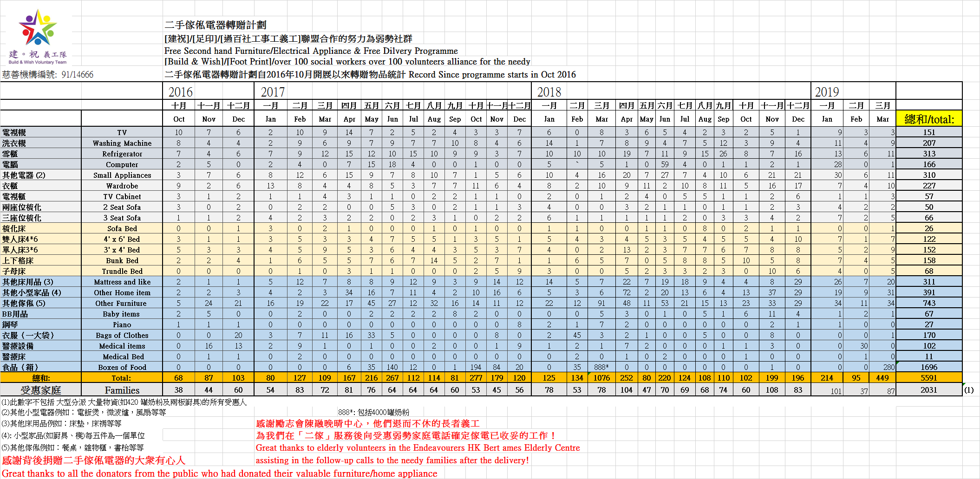Click footnote (2) about small appliances
This screenshot has width=980, height=479.
click(84, 412)
